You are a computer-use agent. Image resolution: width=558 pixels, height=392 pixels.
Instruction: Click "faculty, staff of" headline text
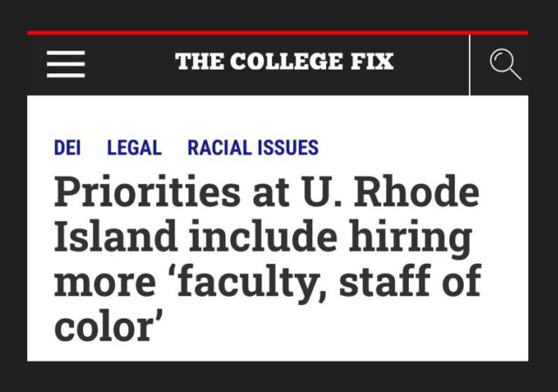330,282
